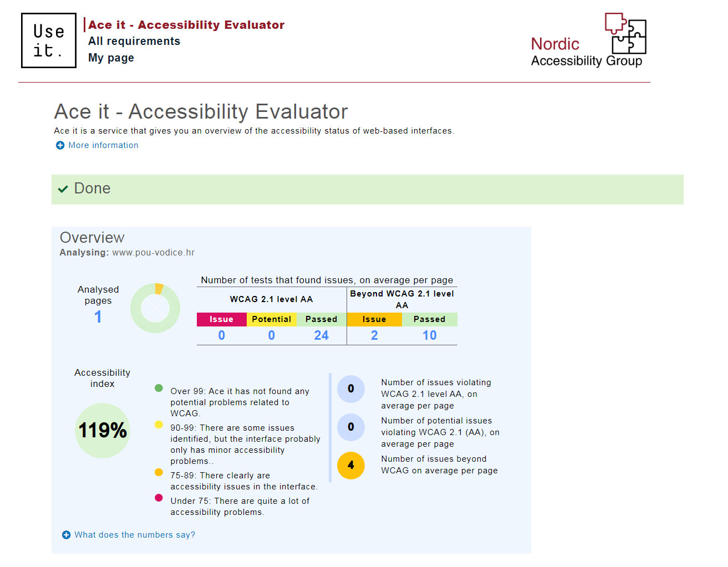Click the Nordic Accessibility Group logo
Screen dimensions: 728x567
(589, 40)
